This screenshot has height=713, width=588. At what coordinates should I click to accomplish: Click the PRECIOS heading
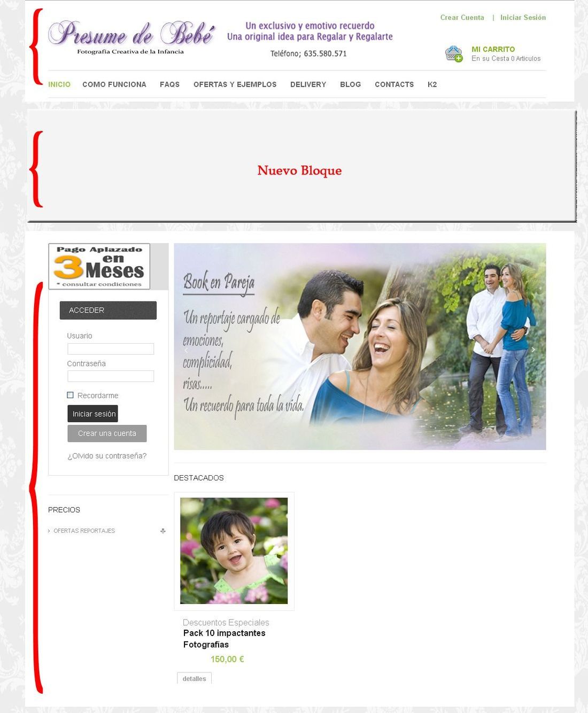(64, 510)
